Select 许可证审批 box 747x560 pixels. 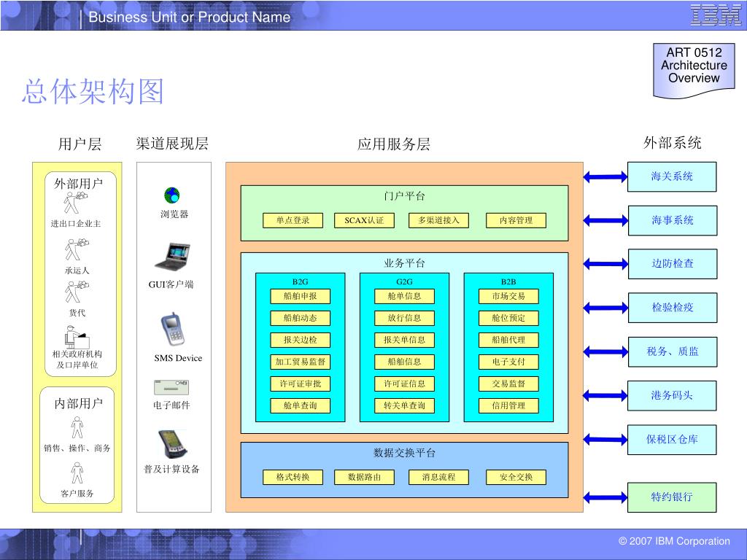click(300, 384)
